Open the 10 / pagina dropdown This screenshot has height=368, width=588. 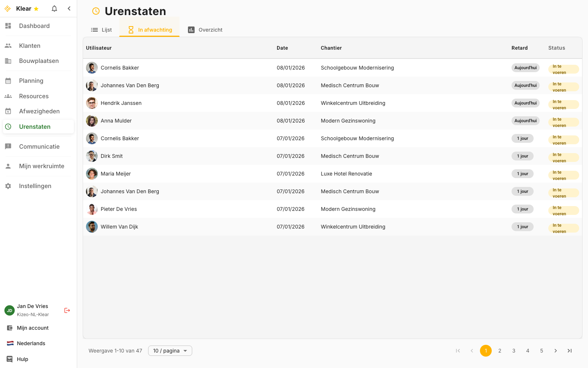tap(170, 351)
